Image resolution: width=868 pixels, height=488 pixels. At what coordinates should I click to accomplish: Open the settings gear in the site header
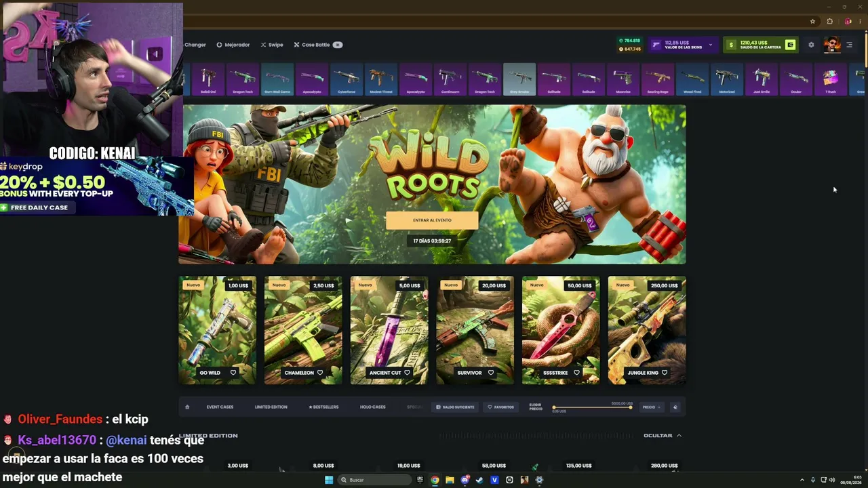[811, 45]
